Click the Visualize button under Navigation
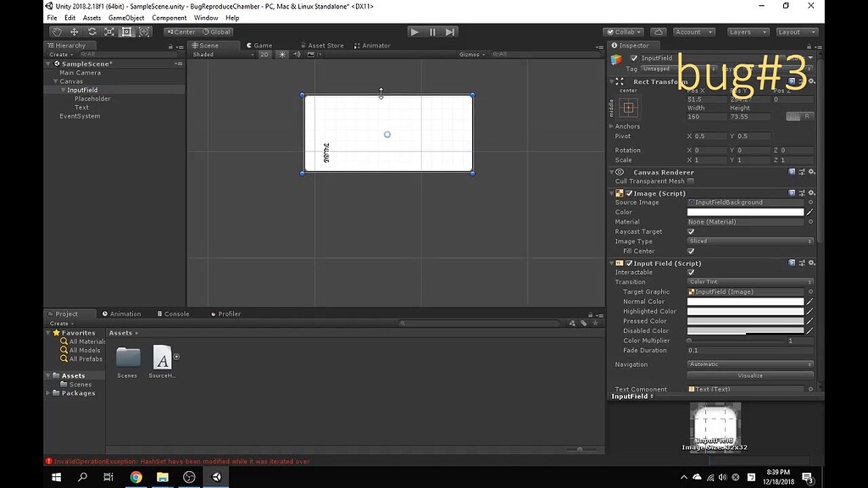 [750, 374]
